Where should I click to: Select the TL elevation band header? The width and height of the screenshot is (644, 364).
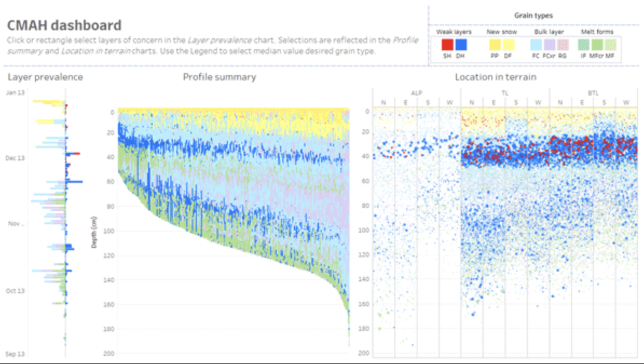(x=505, y=93)
